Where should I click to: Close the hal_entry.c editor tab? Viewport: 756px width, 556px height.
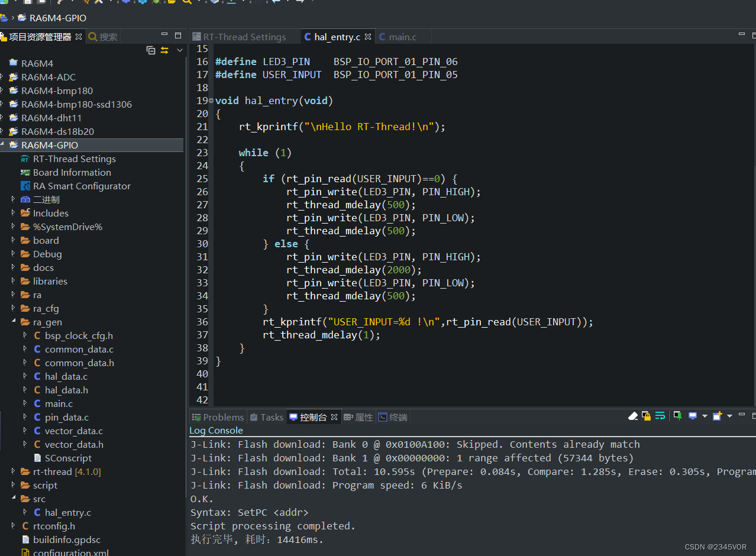coord(368,37)
